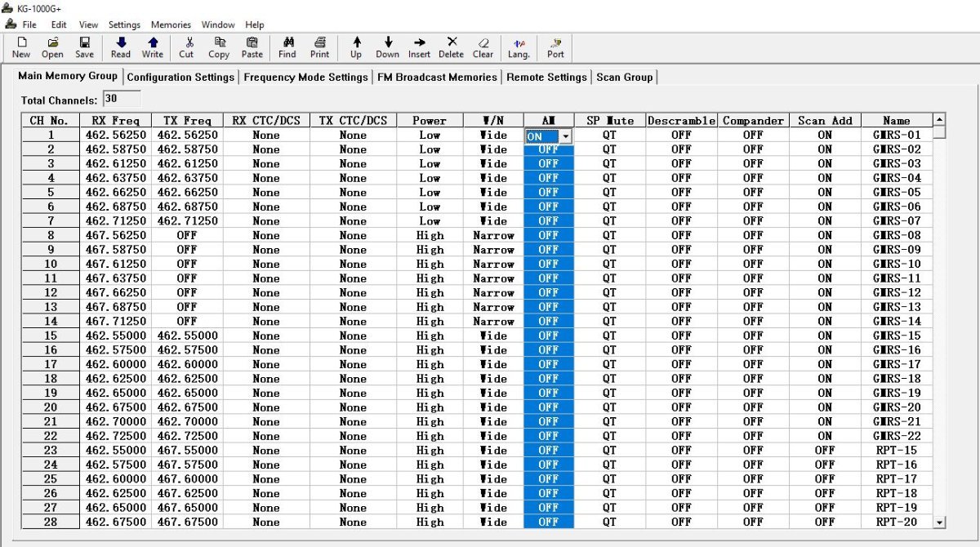Expand the AM dropdown for channel 1
This screenshot has height=547, width=980.
tap(565, 136)
